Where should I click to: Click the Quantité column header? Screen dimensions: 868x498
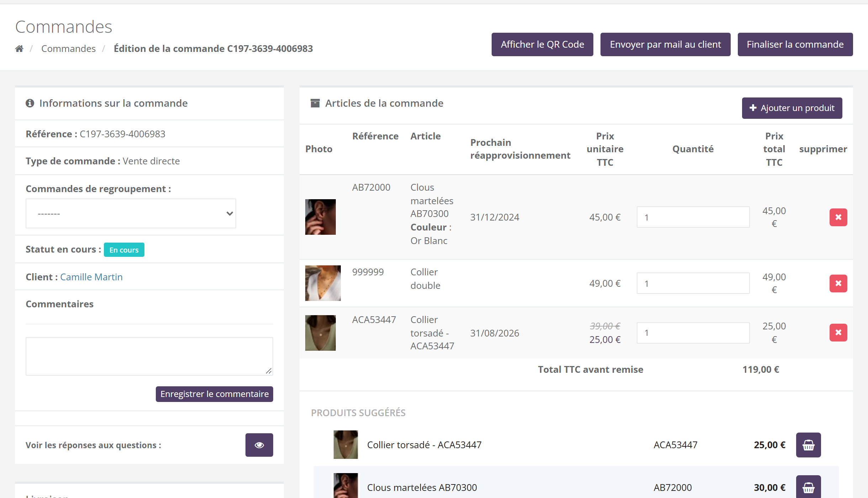(x=693, y=149)
